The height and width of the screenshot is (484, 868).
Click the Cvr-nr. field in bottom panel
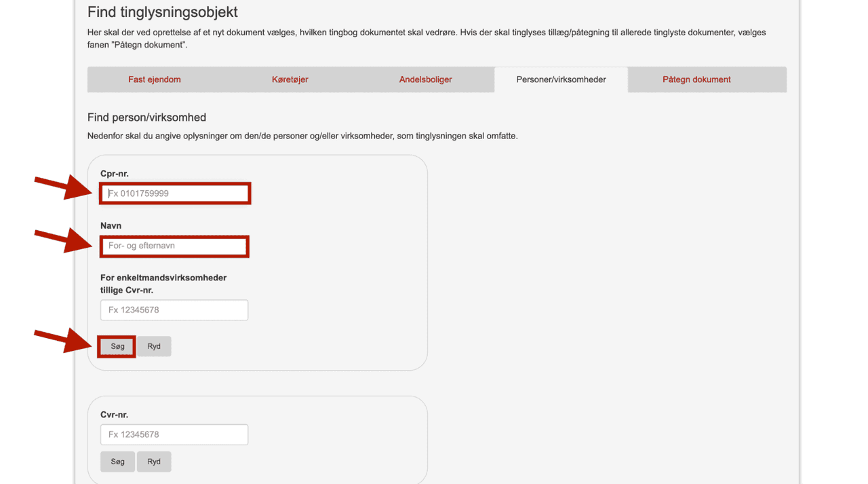pyautogui.click(x=174, y=434)
